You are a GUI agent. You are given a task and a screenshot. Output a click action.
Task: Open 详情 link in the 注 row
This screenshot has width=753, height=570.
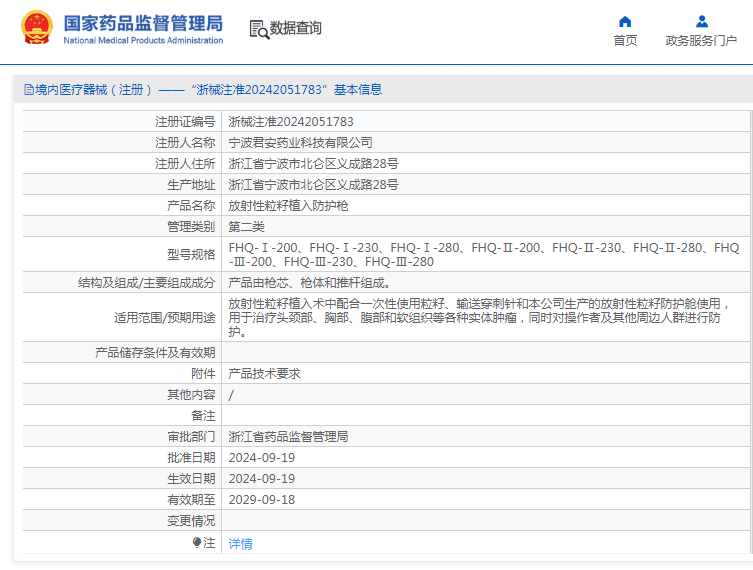pyautogui.click(x=241, y=544)
